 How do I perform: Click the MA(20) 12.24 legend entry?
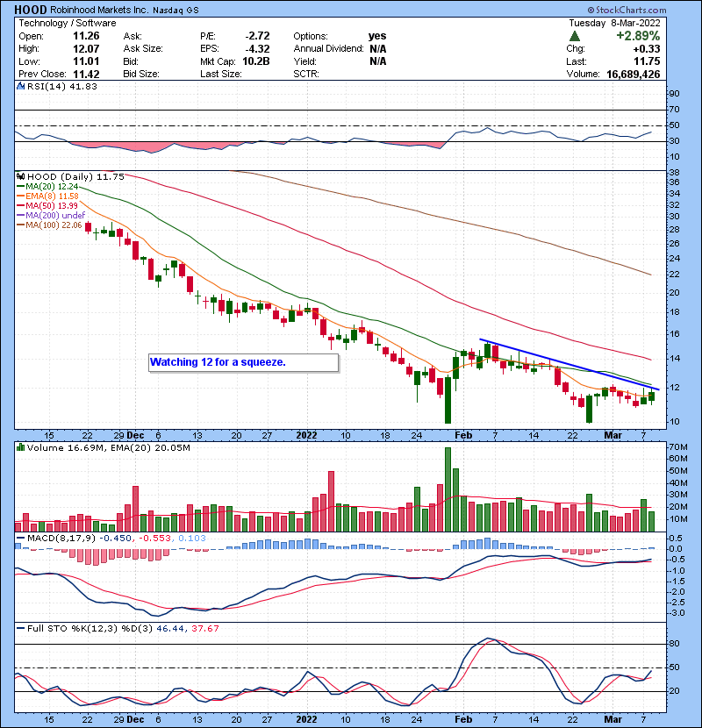coord(47,186)
